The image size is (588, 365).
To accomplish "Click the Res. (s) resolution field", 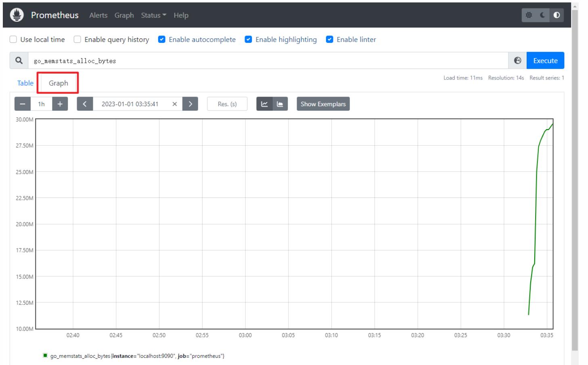I will (227, 104).
